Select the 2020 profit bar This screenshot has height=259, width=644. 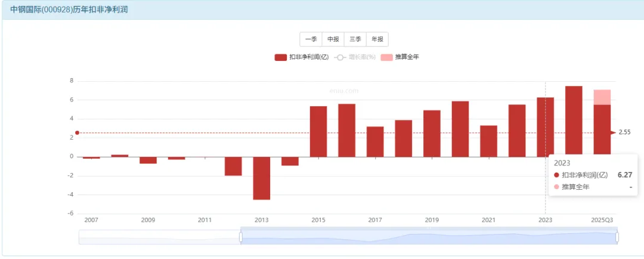tap(460, 129)
